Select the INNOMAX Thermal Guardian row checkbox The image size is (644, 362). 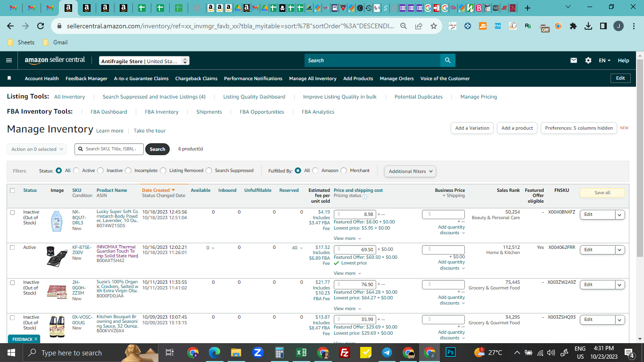click(x=12, y=247)
